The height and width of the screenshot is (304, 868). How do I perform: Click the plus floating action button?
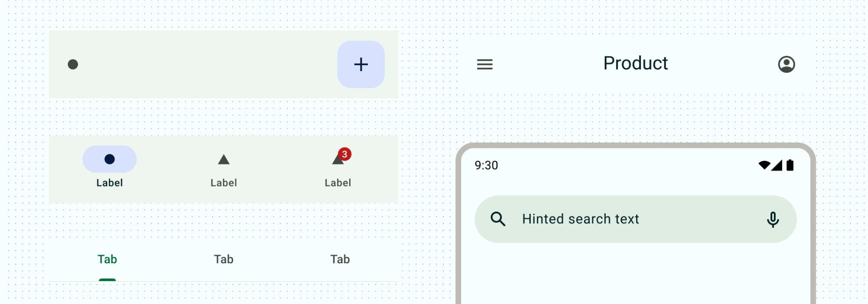coord(361,65)
